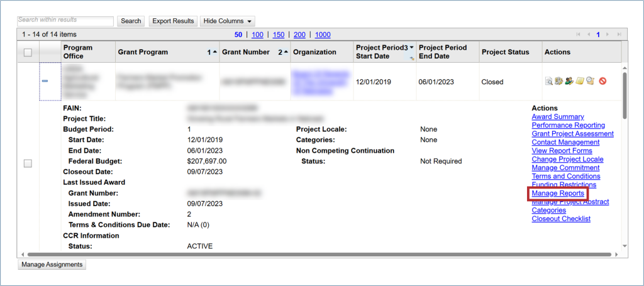Screen dimensions: 644x286
Task: Show 100 items per page
Action: [x=257, y=35]
